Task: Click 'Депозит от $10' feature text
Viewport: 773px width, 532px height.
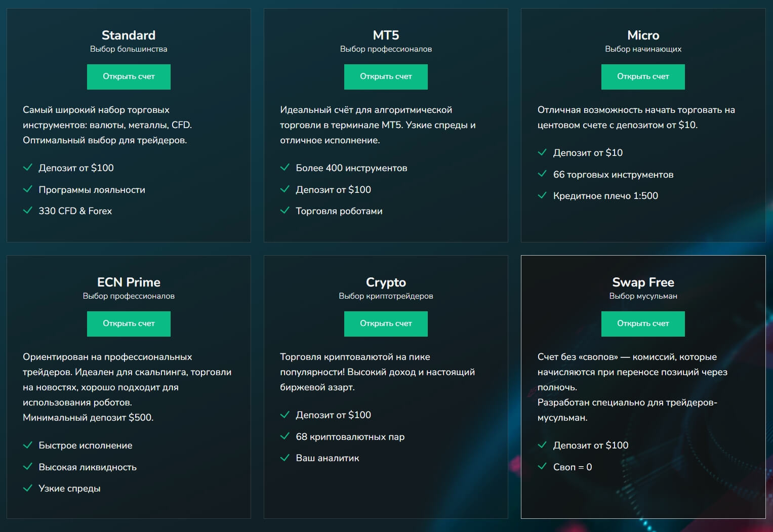Action: click(588, 153)
